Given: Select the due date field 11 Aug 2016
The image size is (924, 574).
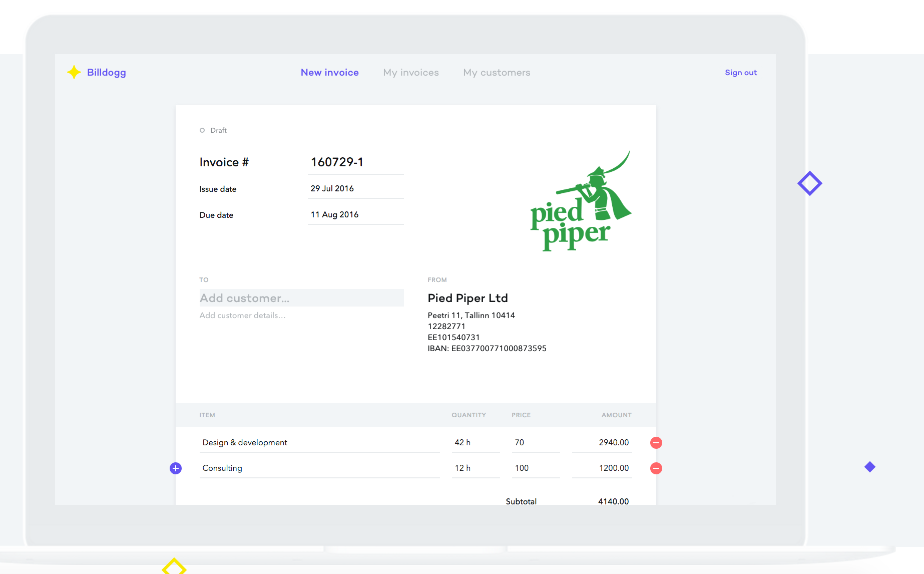Looking at the screenshot, I should tap(355, 214).
